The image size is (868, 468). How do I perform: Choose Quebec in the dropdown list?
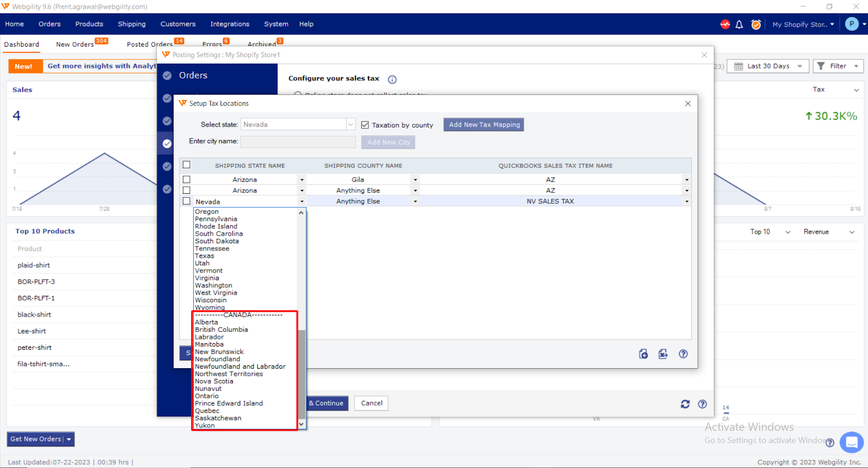[x=207, y=411]
